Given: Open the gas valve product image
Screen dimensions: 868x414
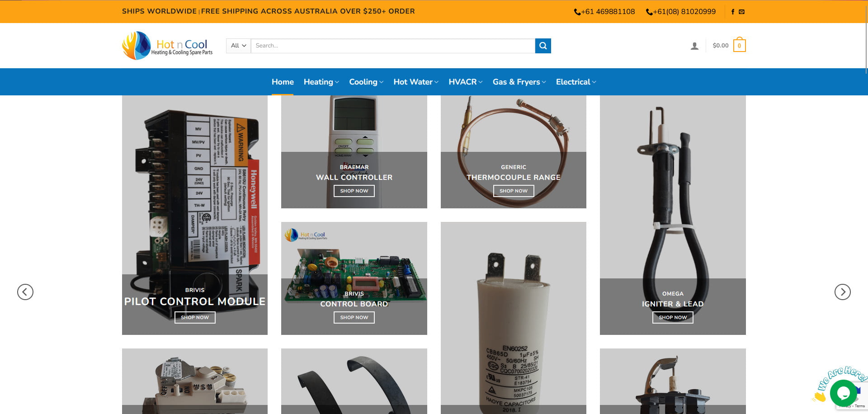Looking at the screenshot, I should point(195,381).
